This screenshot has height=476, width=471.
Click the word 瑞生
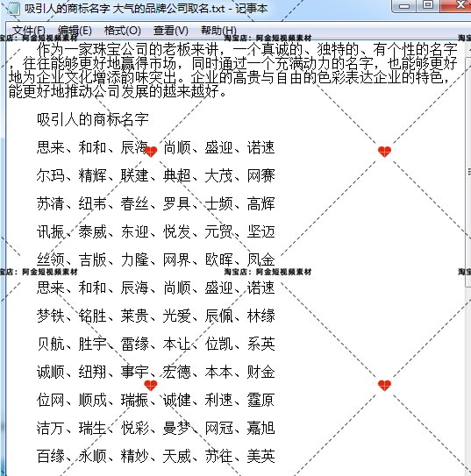coord(93,428)
